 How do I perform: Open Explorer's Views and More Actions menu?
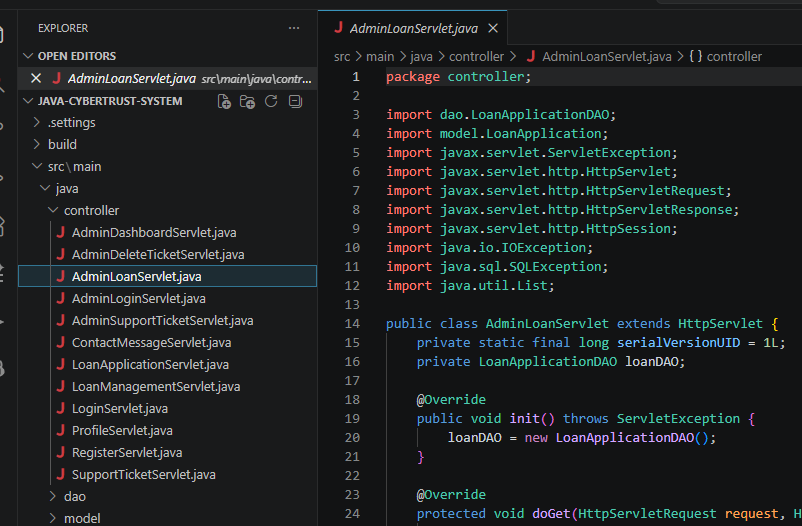293,28
